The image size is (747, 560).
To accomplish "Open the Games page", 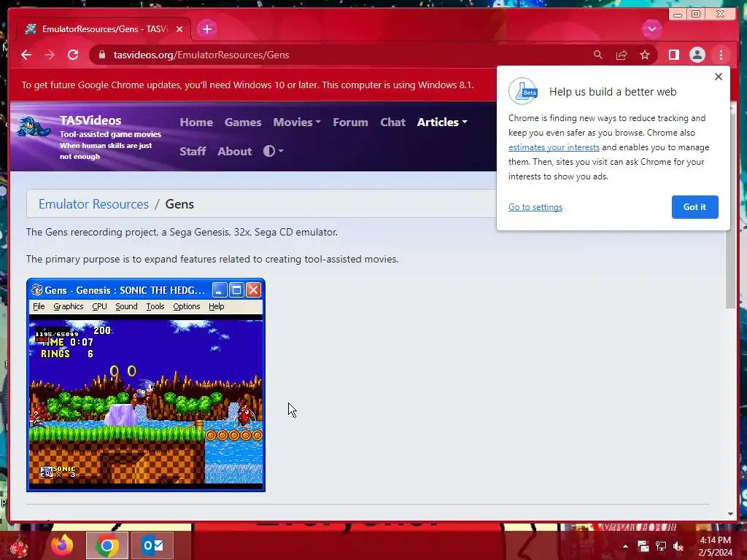I will pyautogui.click(x=243, y=122).
